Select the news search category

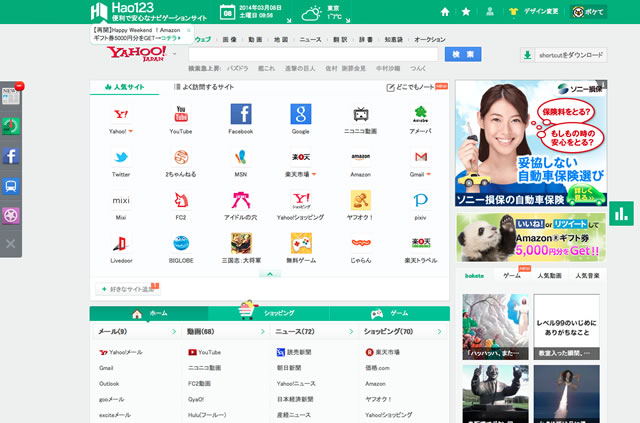point(310,40)
